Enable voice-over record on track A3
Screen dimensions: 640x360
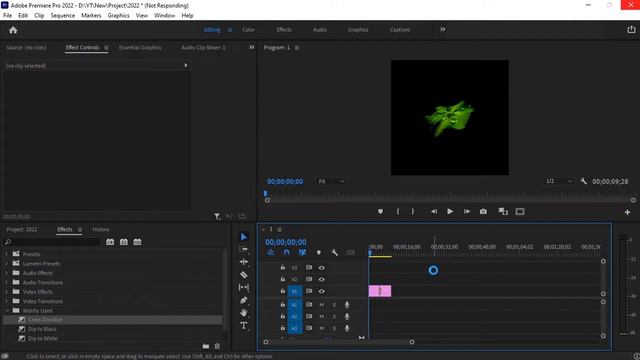pyautogui.click(x=347, y=328)
